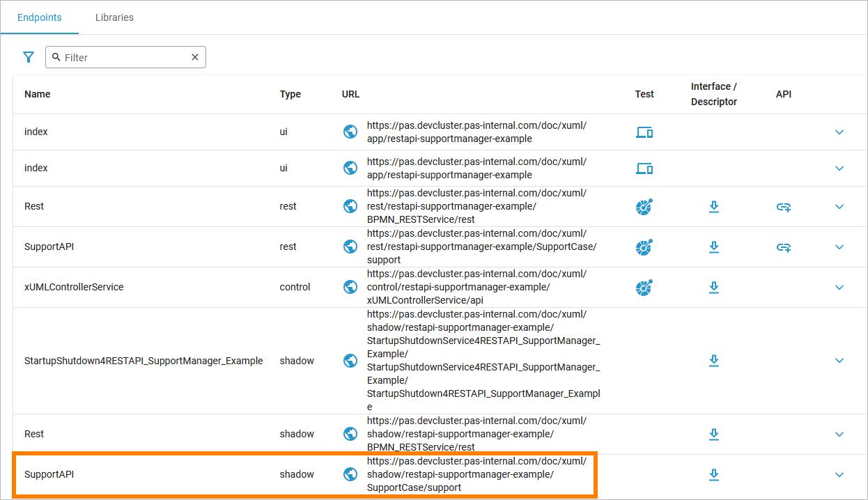Expand the SupportAPI shadow row chevron
Viewport: 868px width, 500px height.
[x=839, y=474]
